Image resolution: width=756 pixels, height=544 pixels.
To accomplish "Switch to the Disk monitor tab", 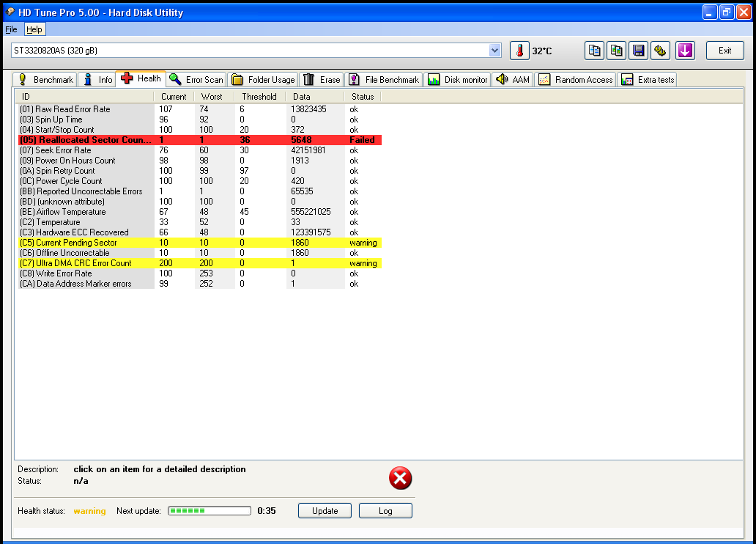I will [458, 80].
